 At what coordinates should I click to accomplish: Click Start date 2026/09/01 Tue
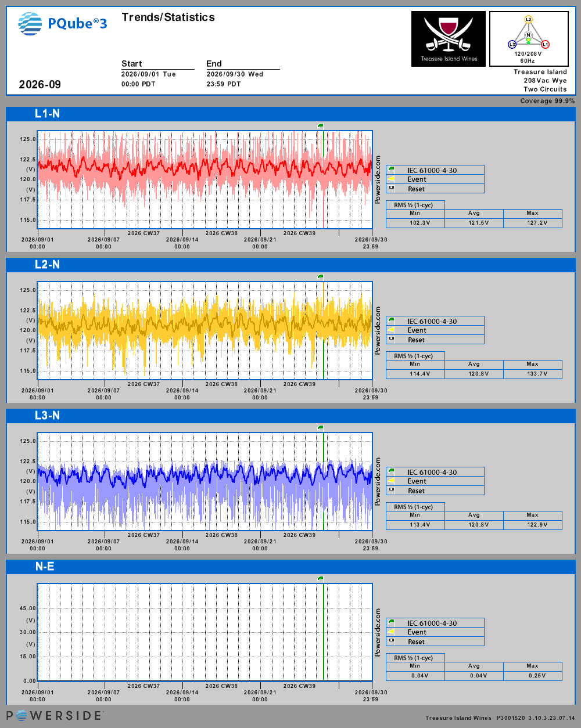148,74
